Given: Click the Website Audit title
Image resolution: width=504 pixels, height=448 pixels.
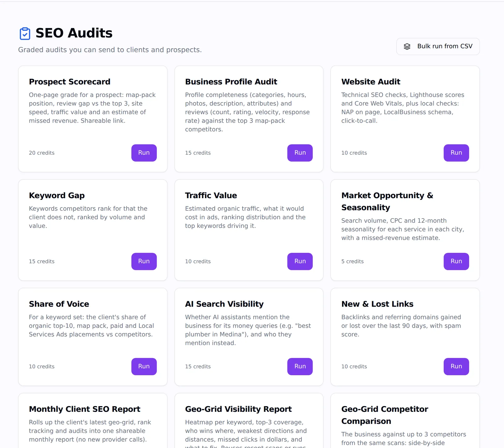Looking at the screenshot, I should pos(371,82).
